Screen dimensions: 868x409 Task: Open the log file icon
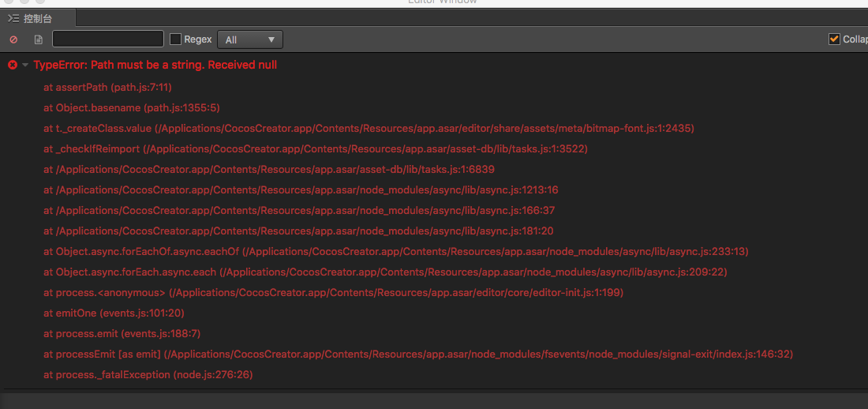point(38,39)
